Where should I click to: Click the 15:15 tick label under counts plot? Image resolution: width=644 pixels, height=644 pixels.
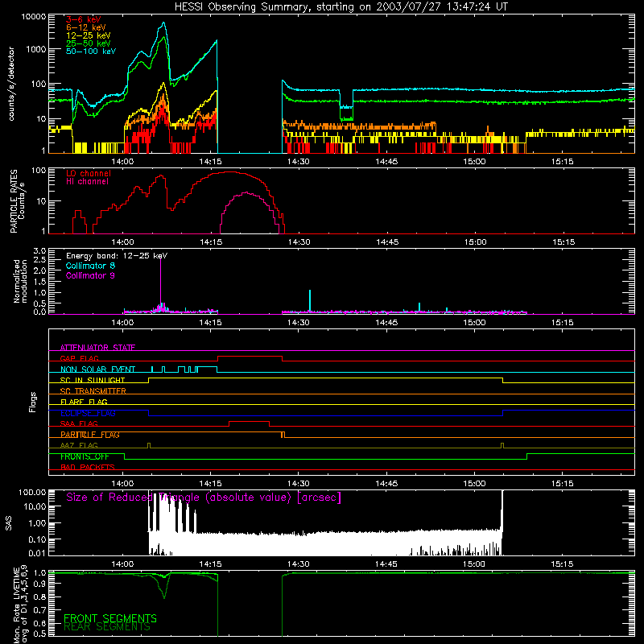(x=562, y=162)
